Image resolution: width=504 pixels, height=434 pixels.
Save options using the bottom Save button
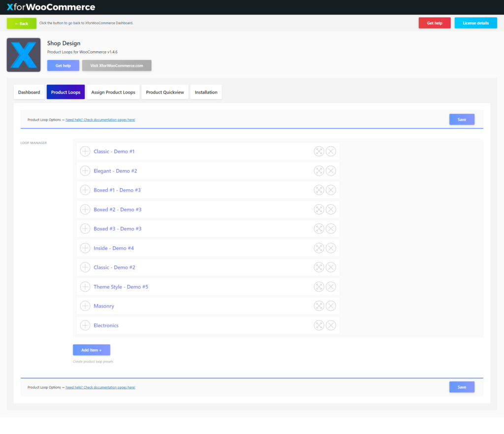point(462,387)
